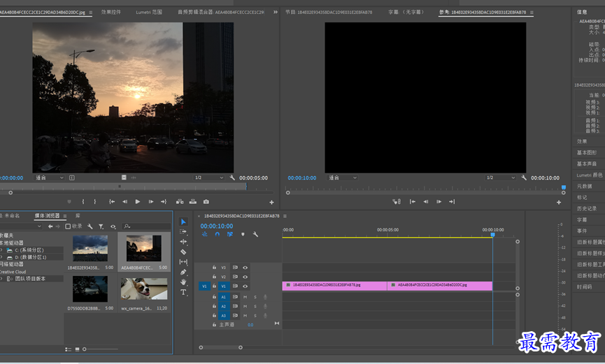Click Drag Video Only icon under source monitor

124,177
